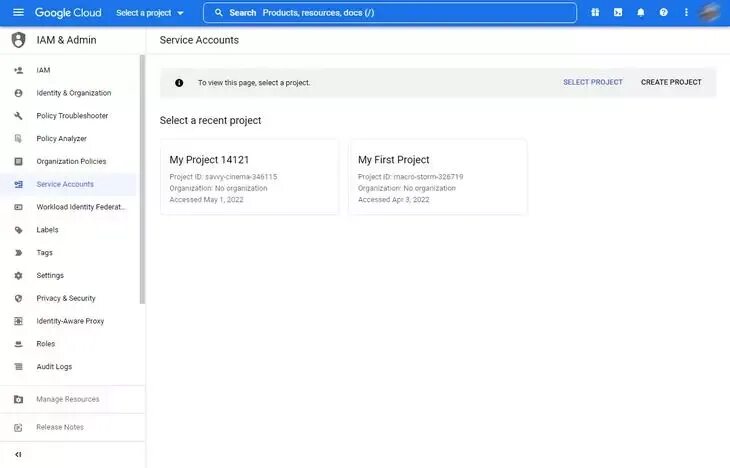Image resolution: width=730 pixels, height=468 pixels.
Task: Open the help question mark icon
Action: pyautogui.click(x=663, y=13)
